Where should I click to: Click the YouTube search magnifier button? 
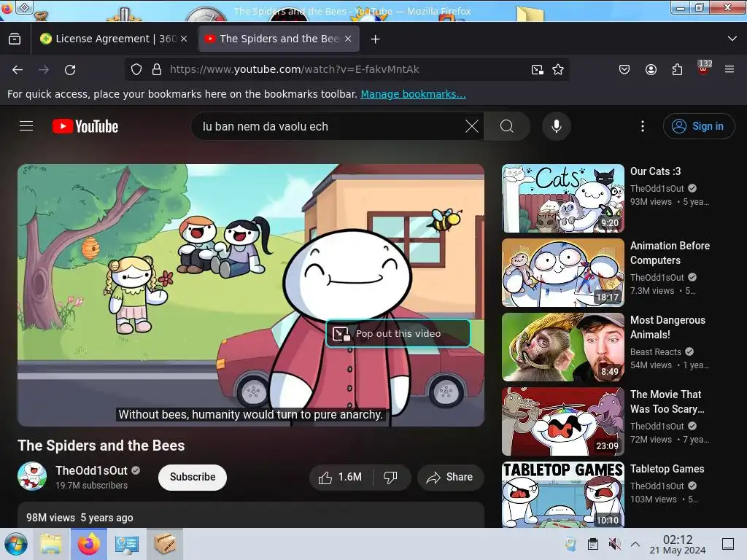(507, 126)
